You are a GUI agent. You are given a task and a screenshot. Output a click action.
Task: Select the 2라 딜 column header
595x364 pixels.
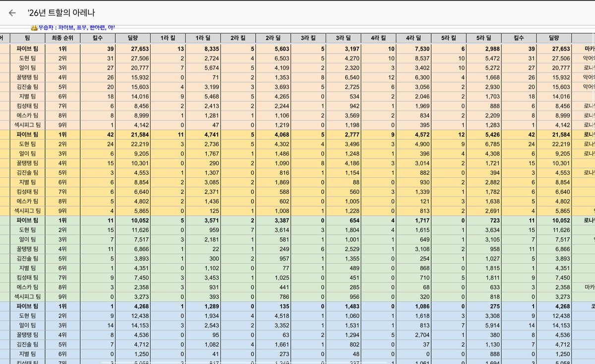[x=274, y=38]
